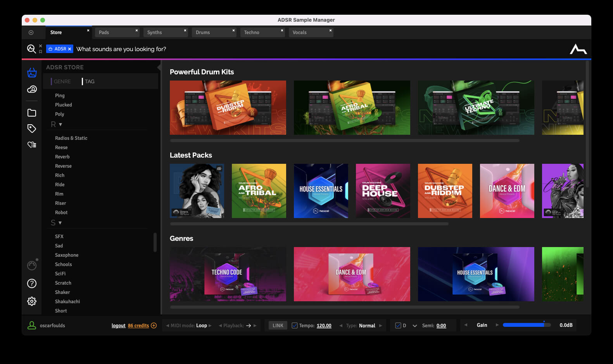
Task: Clear search with small X above bookmark
Action: (40, 46)
